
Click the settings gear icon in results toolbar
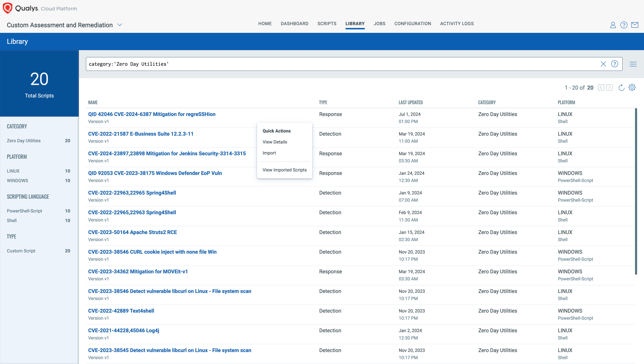click(633, 87)
